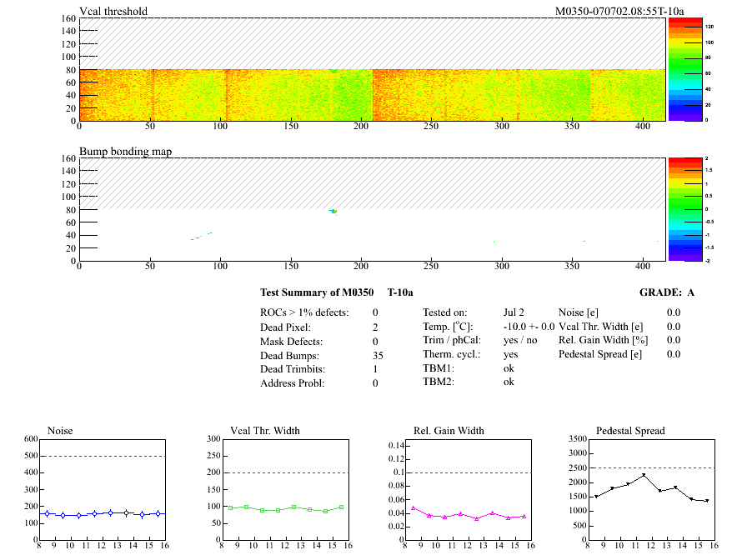Click the last black triangle in Pedestal Spread
The width and height of the screenshot is (747, 560).
point(707,501)
